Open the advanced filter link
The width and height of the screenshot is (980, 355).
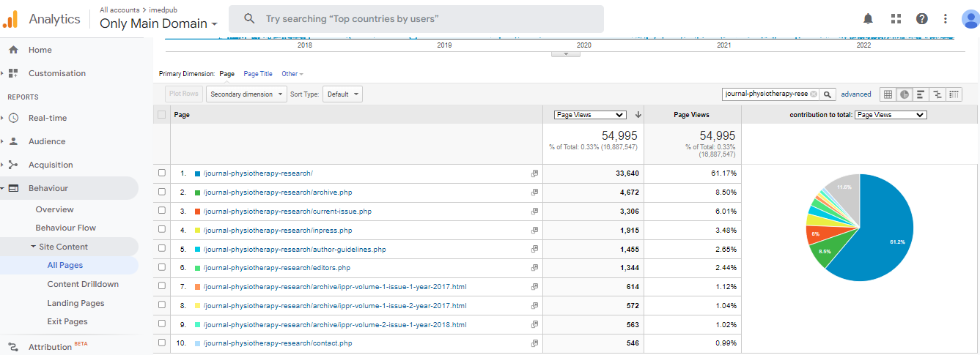click(x=856, y=94)
